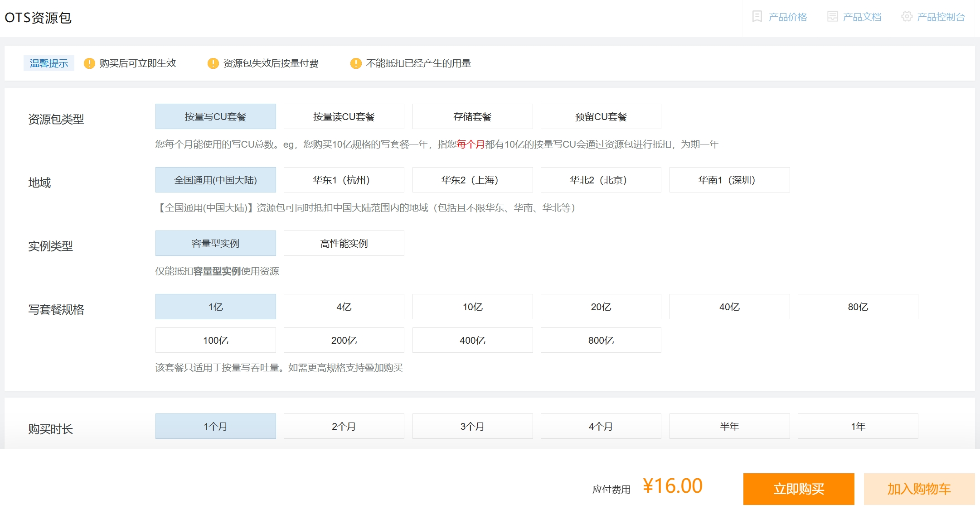Set purchase duration to 2个月

point(344,426)
